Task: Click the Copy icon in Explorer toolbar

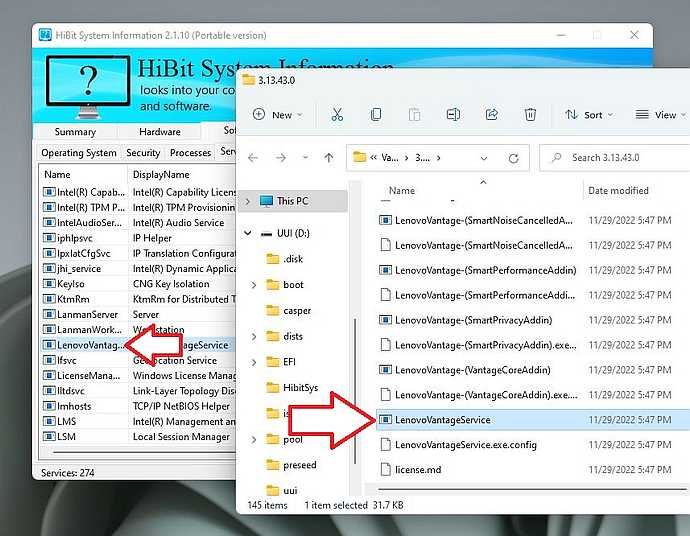Action: (376, 115)
